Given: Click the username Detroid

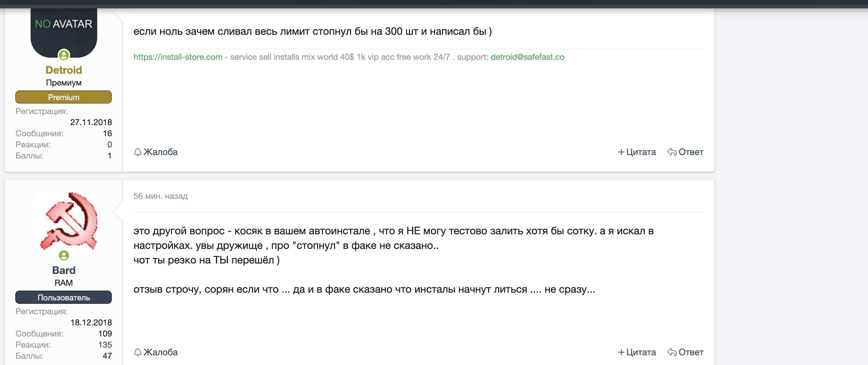Looking at the screenshot, I should pyautogui.click(x=64, y=70).
